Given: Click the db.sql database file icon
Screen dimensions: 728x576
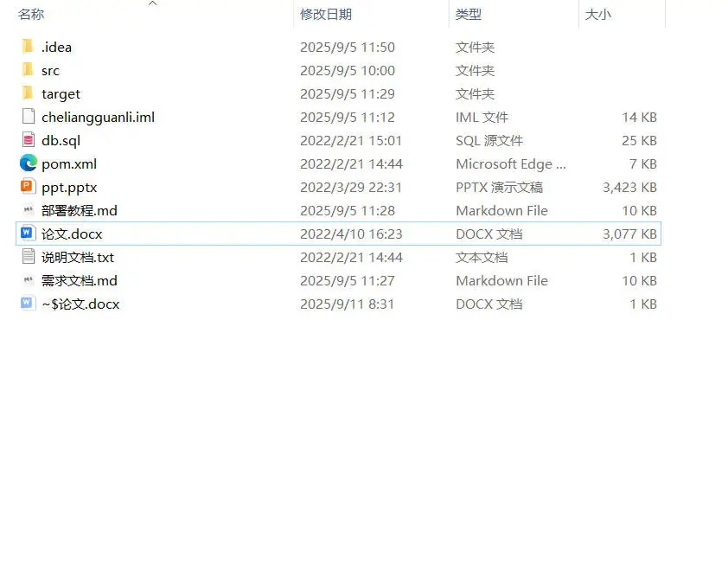Looking at the screenshot, I should point(29,139).
